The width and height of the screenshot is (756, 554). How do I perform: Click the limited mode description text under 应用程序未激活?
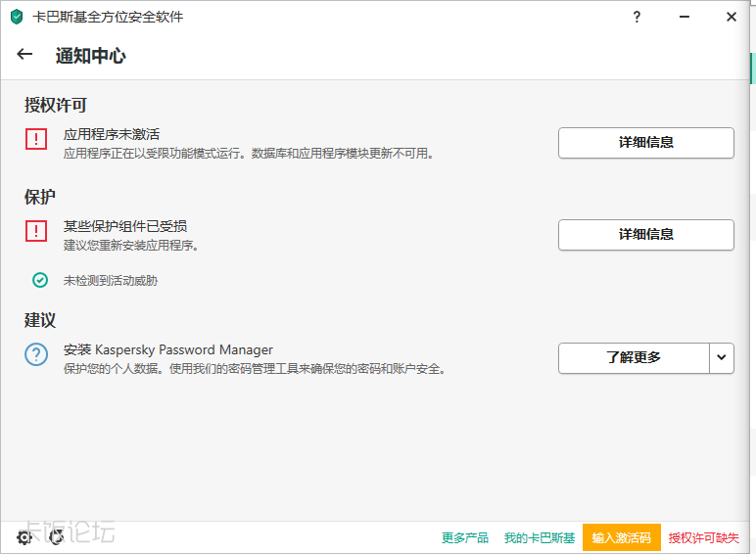(250, 154)
